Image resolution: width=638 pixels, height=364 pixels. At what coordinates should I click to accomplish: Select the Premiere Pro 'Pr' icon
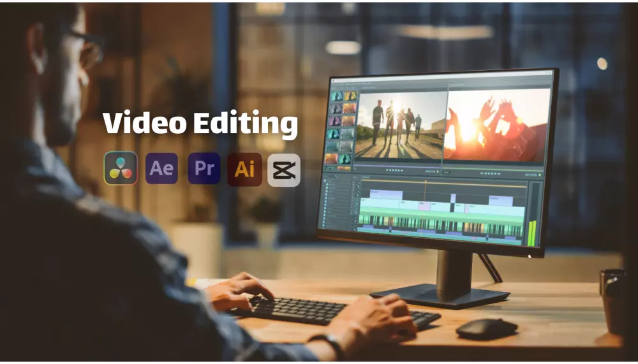coord(204,168)
